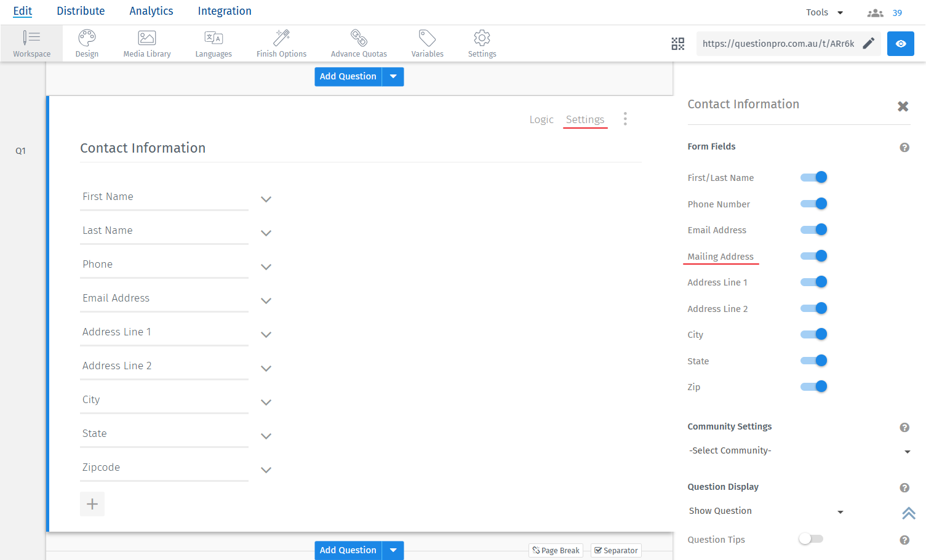Open the Logic tab of the question
The height and width of the screenshot is (560, 926).
pyautogui.click(x=541, y=119)
